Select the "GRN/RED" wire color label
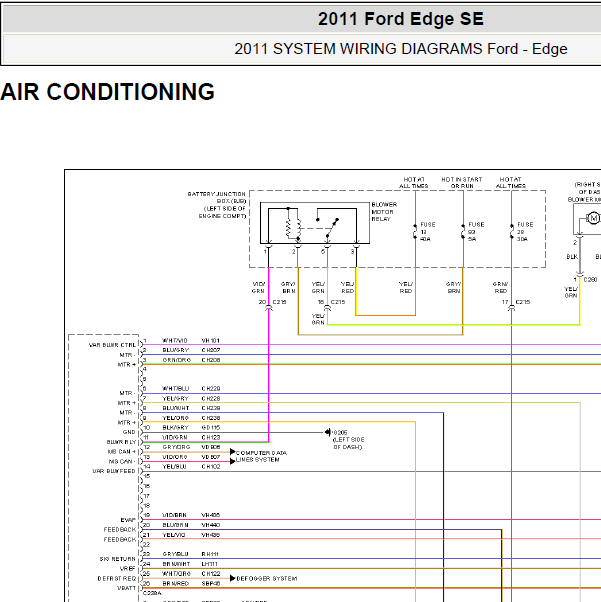 pos(500,288)
